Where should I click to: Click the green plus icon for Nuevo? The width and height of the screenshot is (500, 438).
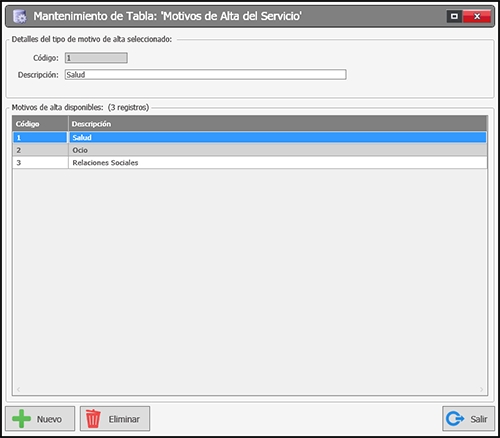click(x=21, y=419)
